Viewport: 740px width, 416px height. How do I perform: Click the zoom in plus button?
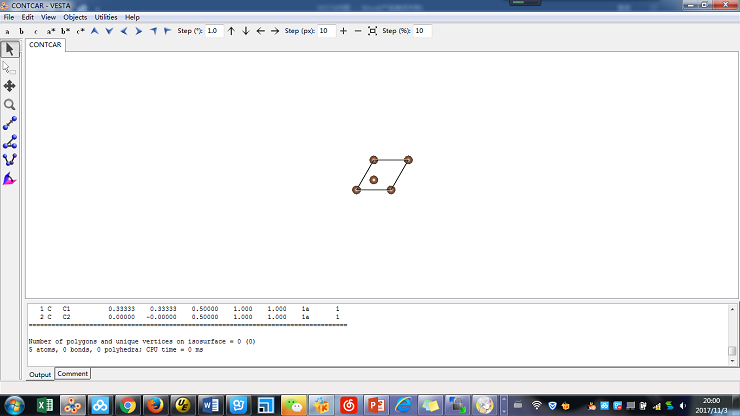(344, 31)
